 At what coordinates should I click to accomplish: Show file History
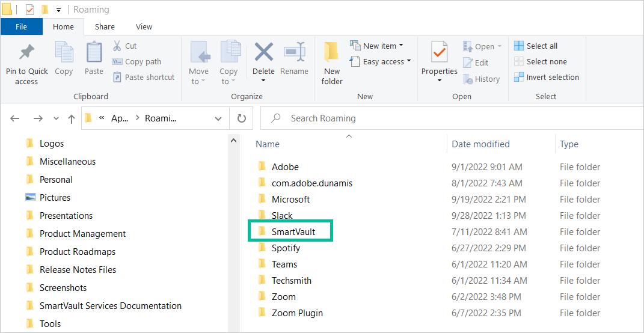482,79
